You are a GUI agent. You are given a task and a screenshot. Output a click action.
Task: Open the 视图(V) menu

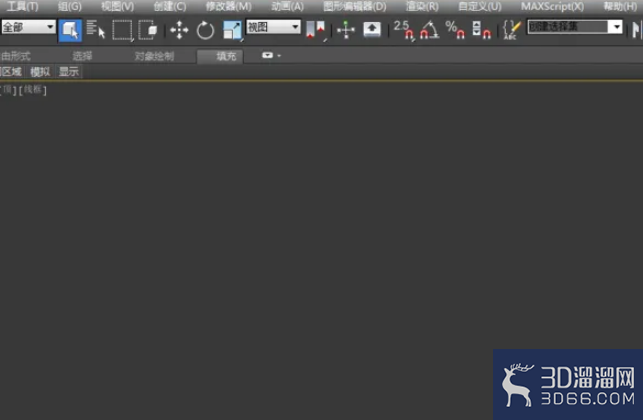tap(117, 7)
